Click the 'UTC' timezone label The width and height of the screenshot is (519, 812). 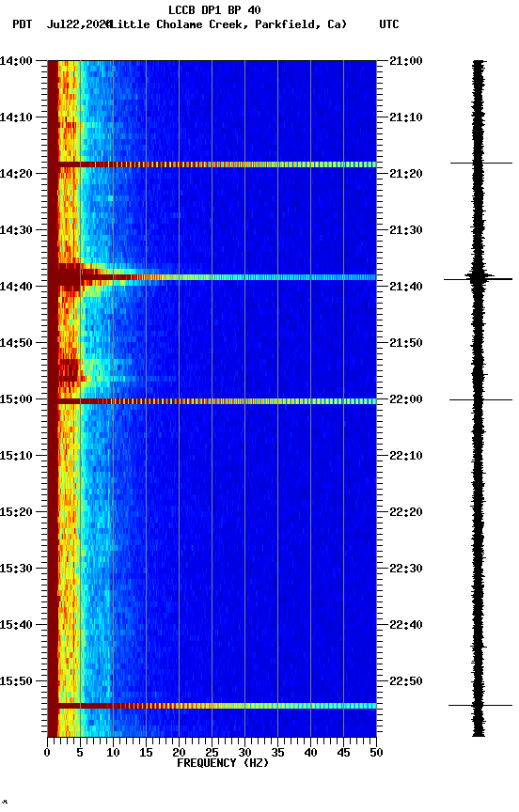coord(389,24)
